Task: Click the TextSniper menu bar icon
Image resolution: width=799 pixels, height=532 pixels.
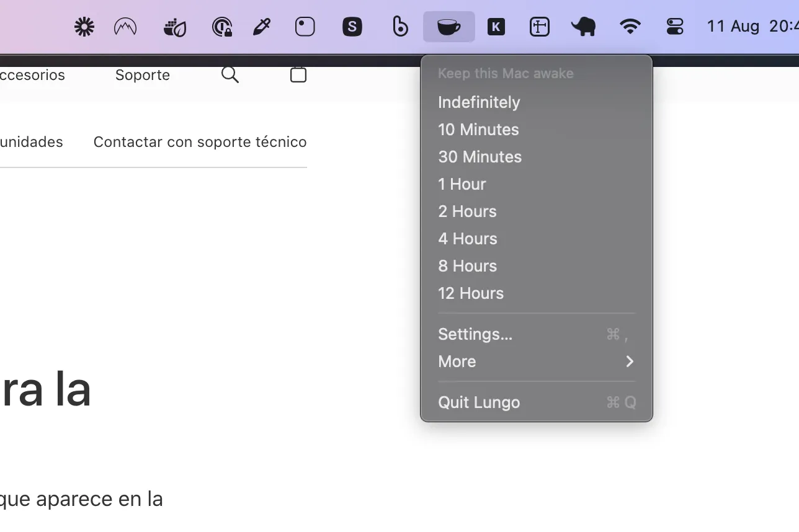Action: pyautogui.click(x=540, y=26)
